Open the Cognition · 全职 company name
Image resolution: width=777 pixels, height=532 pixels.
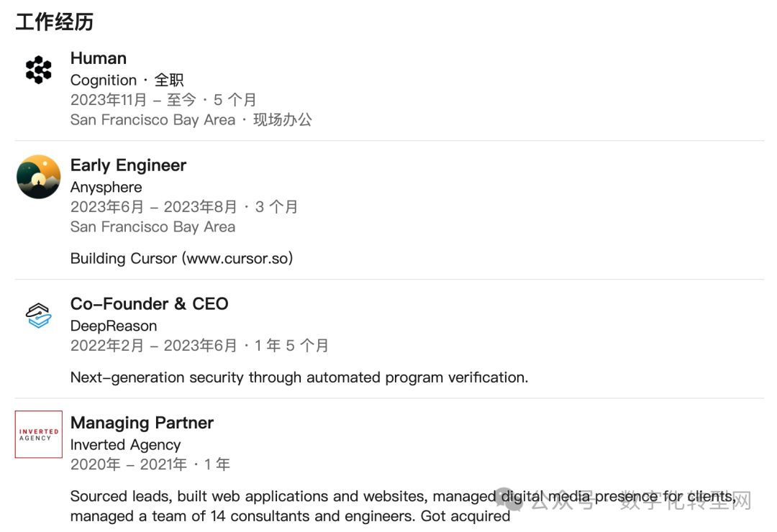[127, 80]
